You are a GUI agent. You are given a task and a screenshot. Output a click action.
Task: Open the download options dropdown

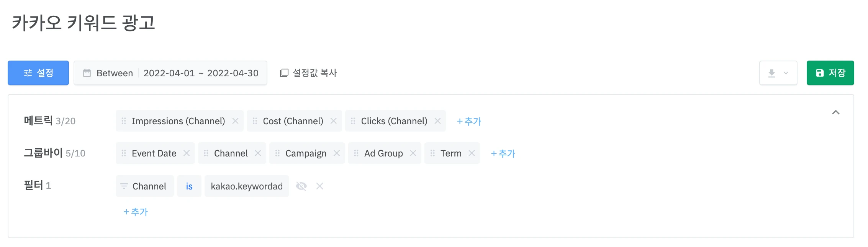tap(778, 73)
